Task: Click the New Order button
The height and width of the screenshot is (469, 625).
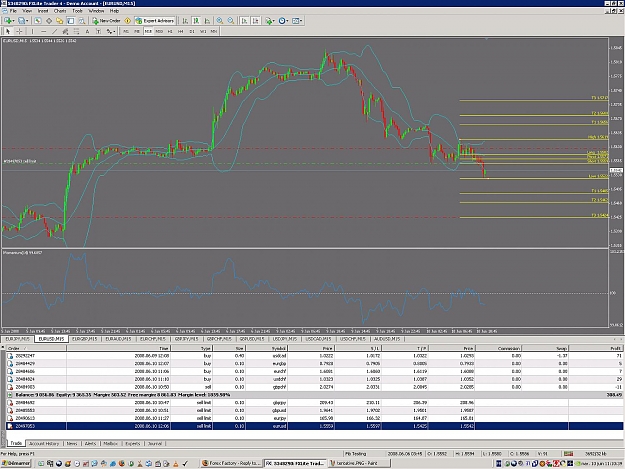Action: pos(106,21)
